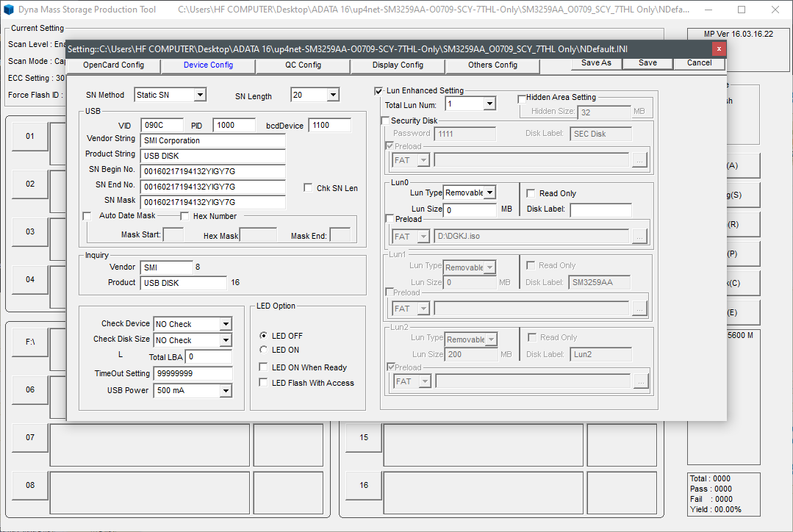The image size is (793, 532).
Task: Focus the PID input field
Action: tap(234, 125)
